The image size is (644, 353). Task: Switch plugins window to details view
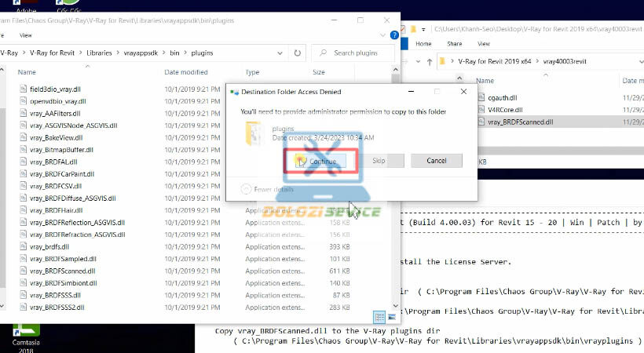(x=379, y=317)
